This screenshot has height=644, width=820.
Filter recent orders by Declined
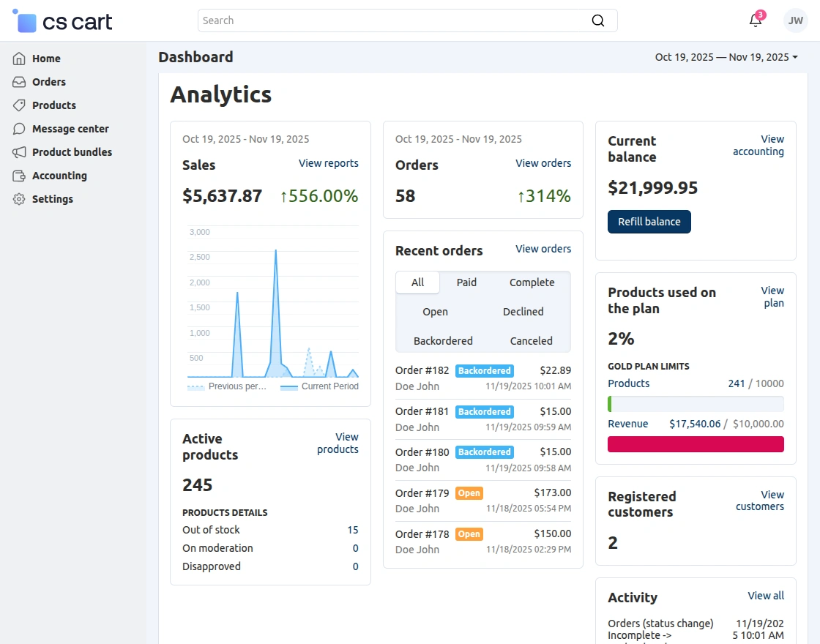[x=523, y=312]
